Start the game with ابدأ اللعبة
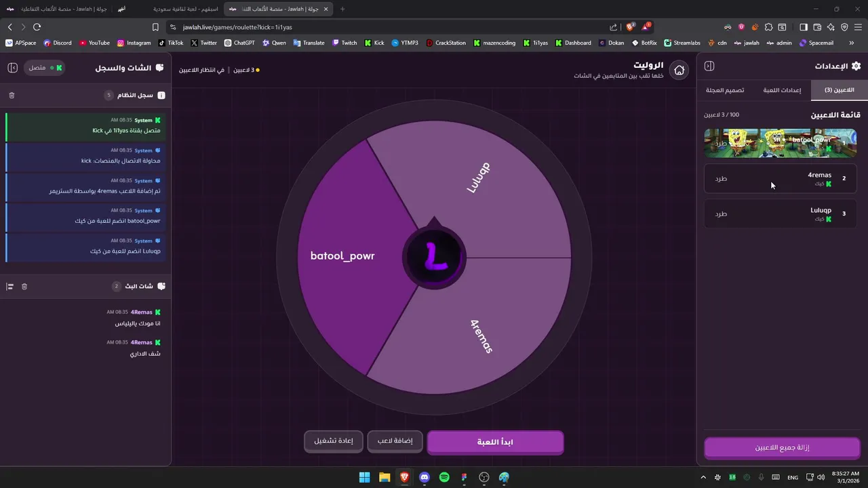This screenshot has width=868, height=488. pos(495,442)
